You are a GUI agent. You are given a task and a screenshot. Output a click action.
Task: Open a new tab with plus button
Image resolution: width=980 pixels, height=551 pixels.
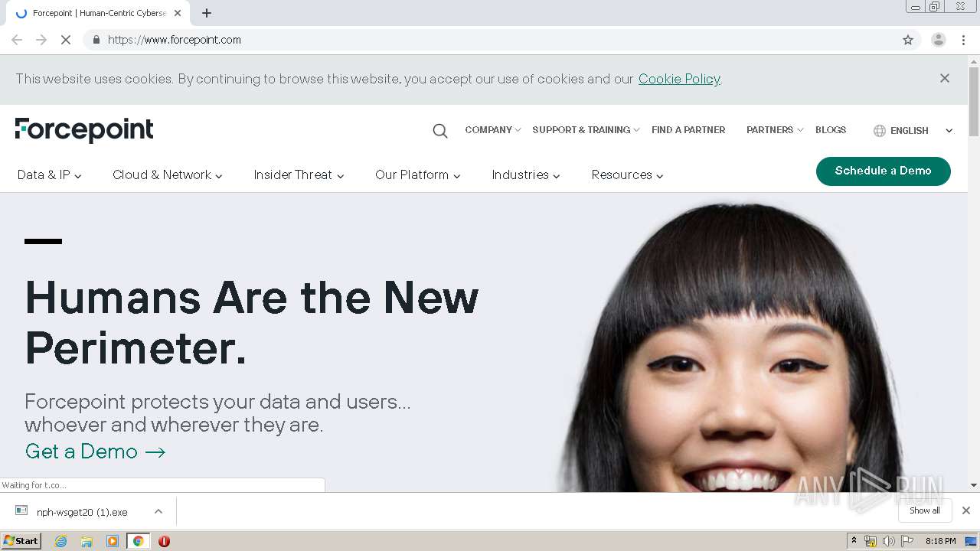(207, 13)
